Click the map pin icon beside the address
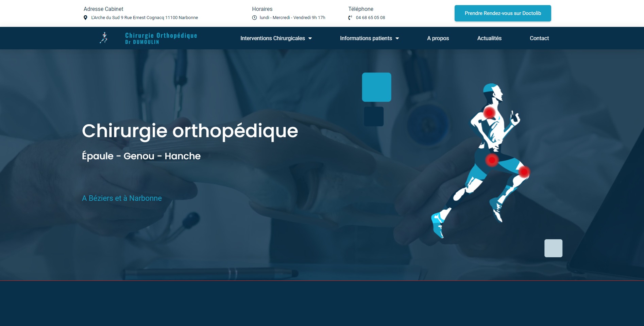Screen dimensions: 644x326 pos(85,18)
